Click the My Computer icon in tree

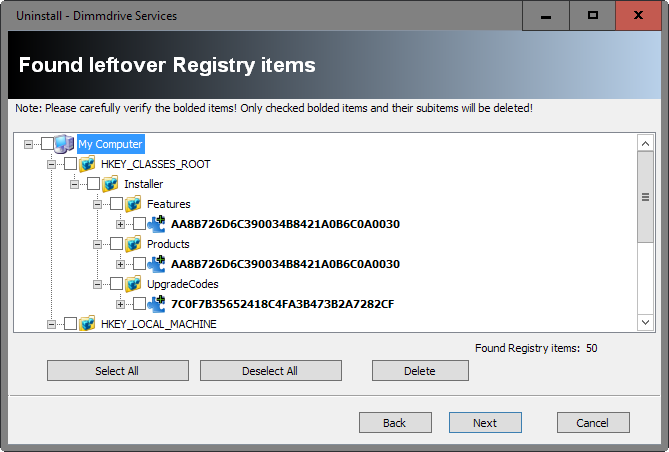click(x=65, y=144)
